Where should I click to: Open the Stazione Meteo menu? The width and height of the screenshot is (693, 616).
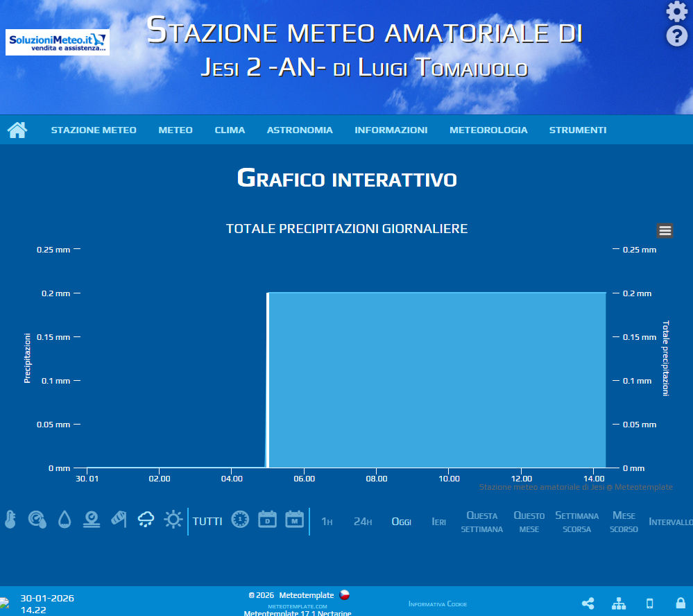(94, 130)
